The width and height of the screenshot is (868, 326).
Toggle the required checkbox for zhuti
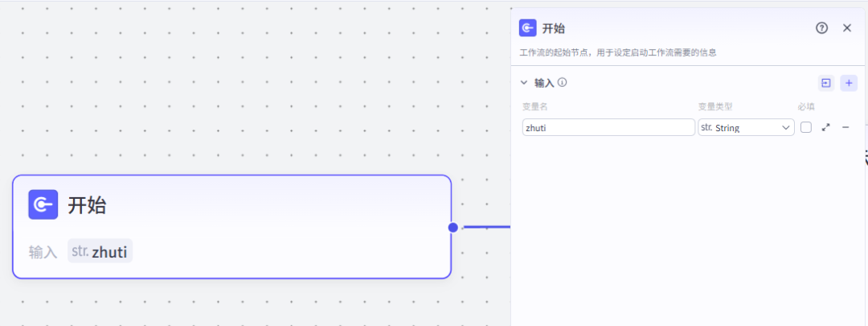806,127
